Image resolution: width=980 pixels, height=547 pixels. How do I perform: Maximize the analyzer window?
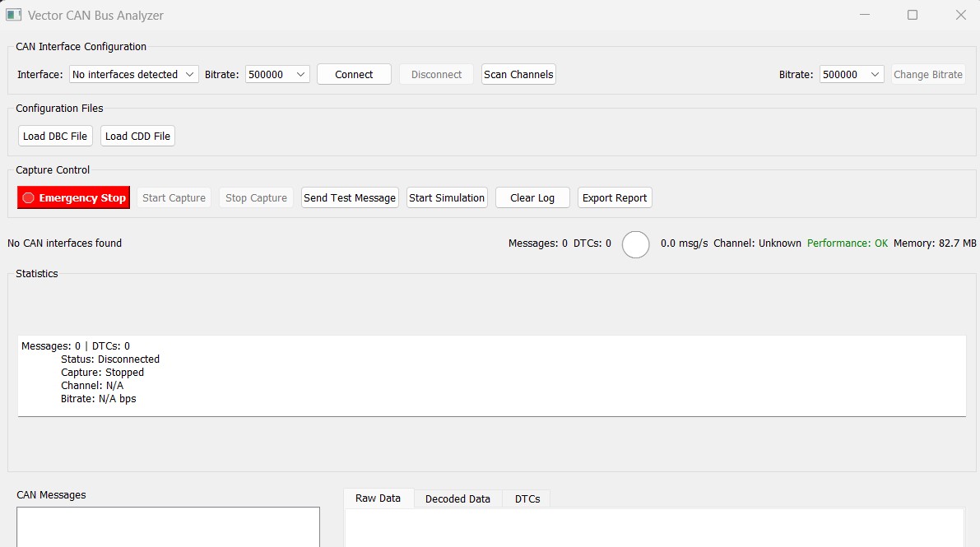(913, 15)
